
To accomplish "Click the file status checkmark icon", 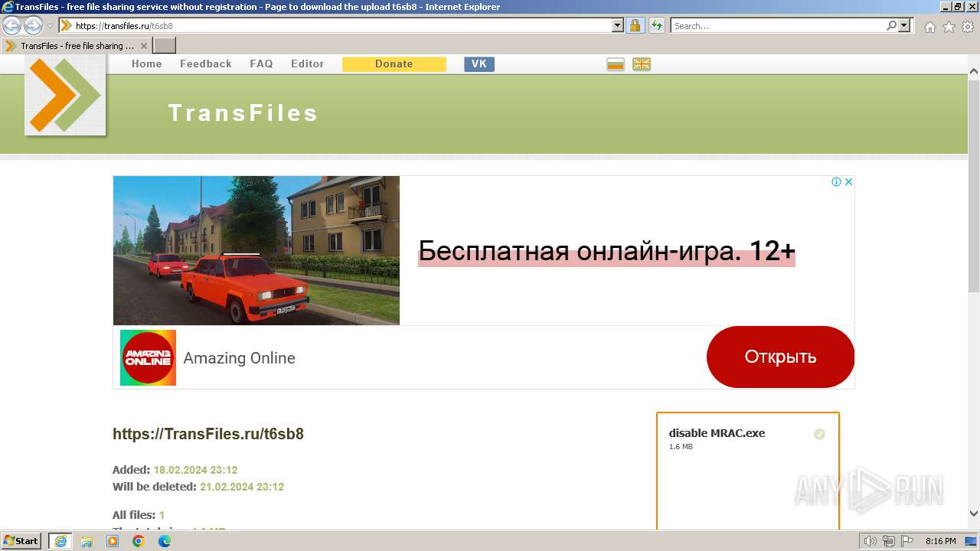I will 819,434.
